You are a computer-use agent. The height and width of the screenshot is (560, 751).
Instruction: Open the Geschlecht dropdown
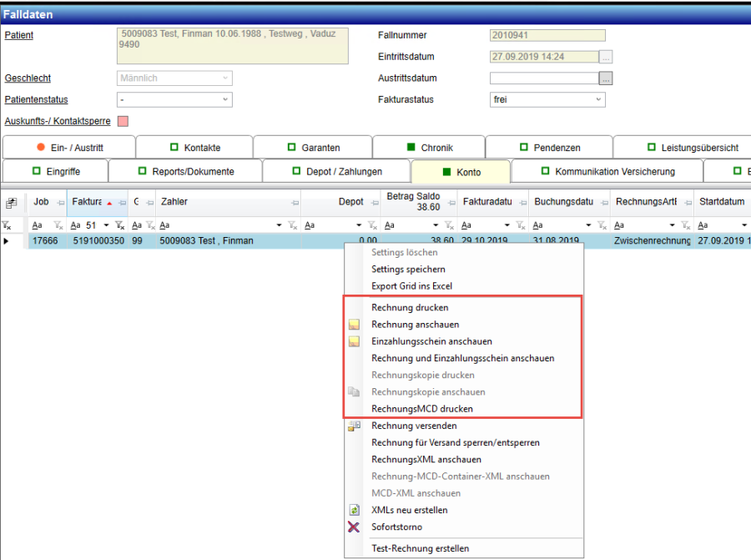(225, 78)
